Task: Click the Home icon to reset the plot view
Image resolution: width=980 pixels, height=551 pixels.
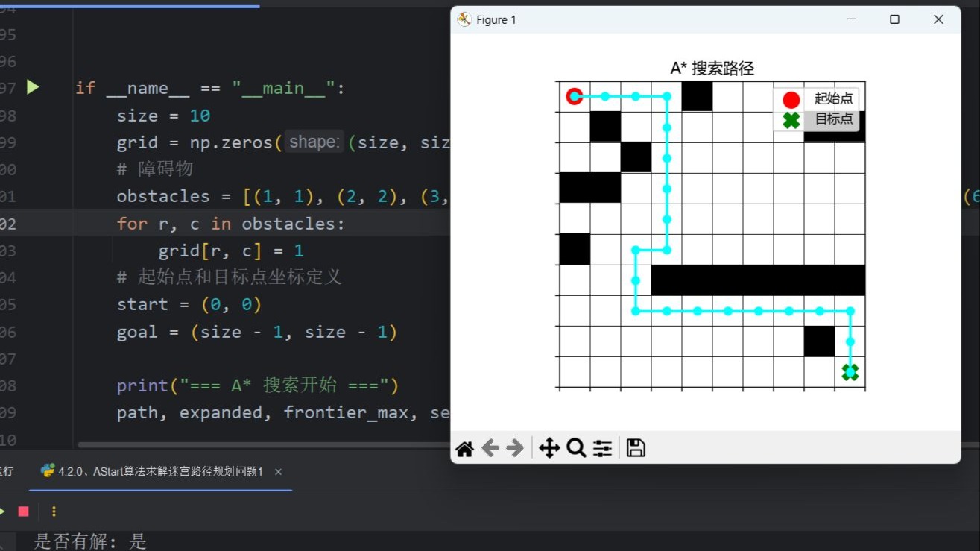Action: (x=464, y=447)
